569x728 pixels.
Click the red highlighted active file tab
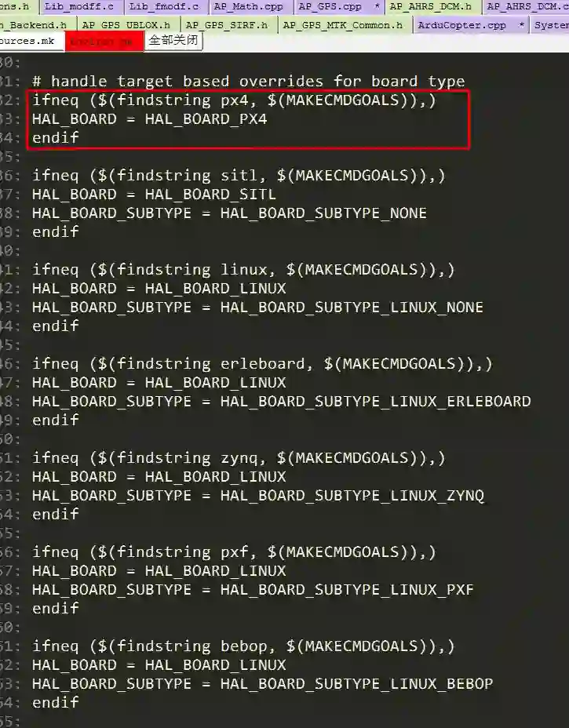tap(104, 42)
